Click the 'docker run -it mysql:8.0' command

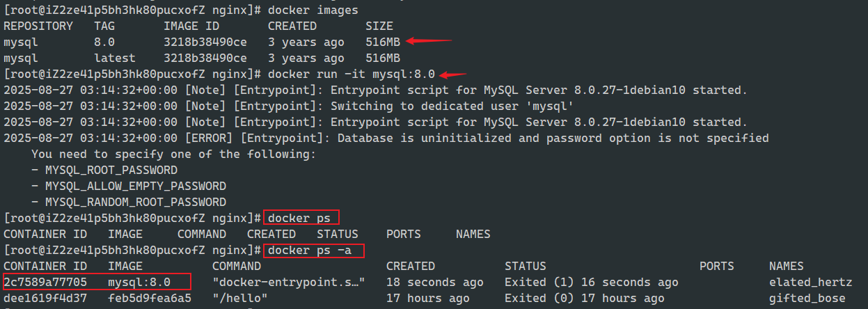351,74
